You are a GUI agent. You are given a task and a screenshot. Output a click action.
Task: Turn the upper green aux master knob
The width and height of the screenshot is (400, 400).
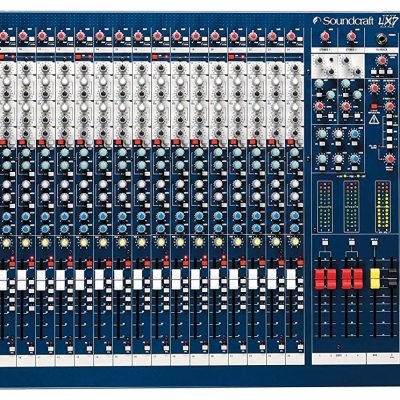pos(322,134)
